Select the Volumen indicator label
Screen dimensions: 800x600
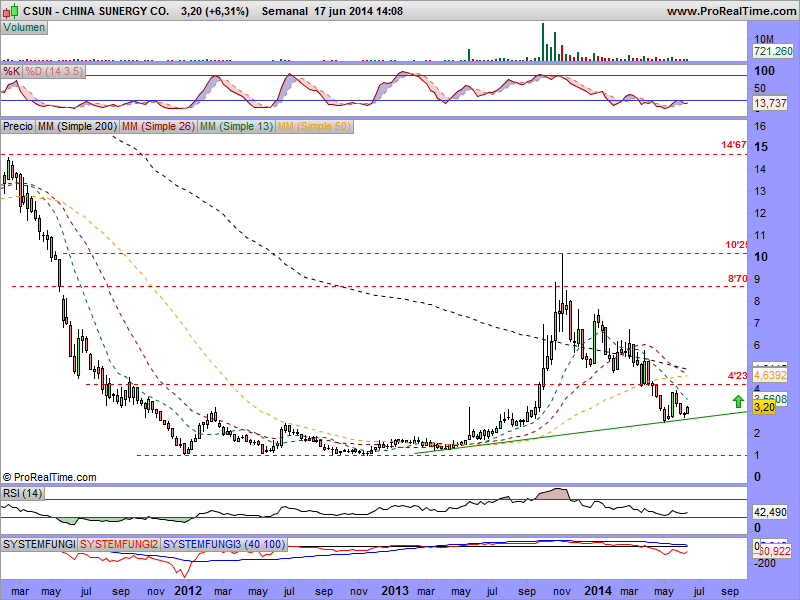click(x=24, y=28)
